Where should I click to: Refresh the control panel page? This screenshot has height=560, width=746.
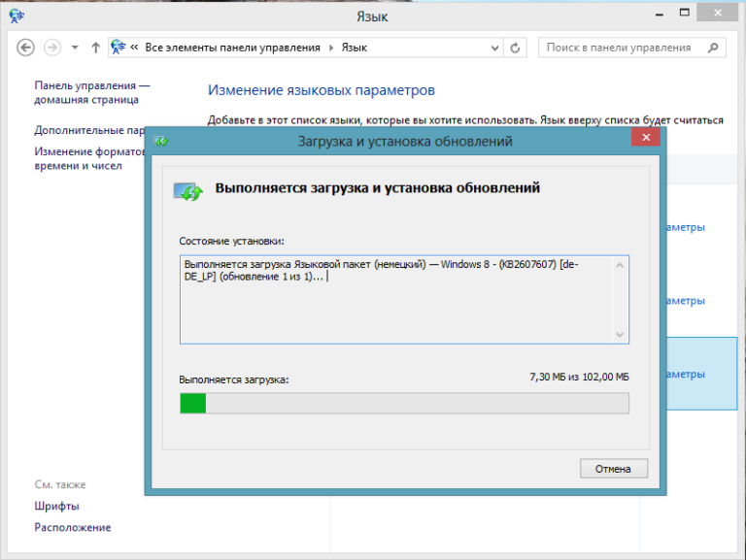tap(515, 48)
